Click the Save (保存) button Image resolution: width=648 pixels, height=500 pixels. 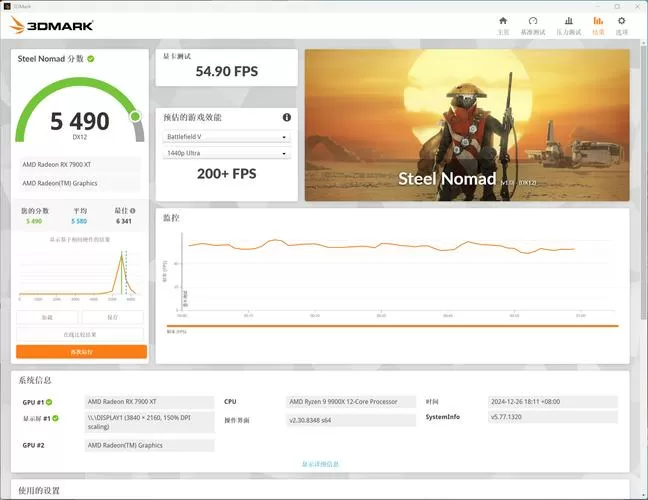pyautogui.click(x=112, y=317)
